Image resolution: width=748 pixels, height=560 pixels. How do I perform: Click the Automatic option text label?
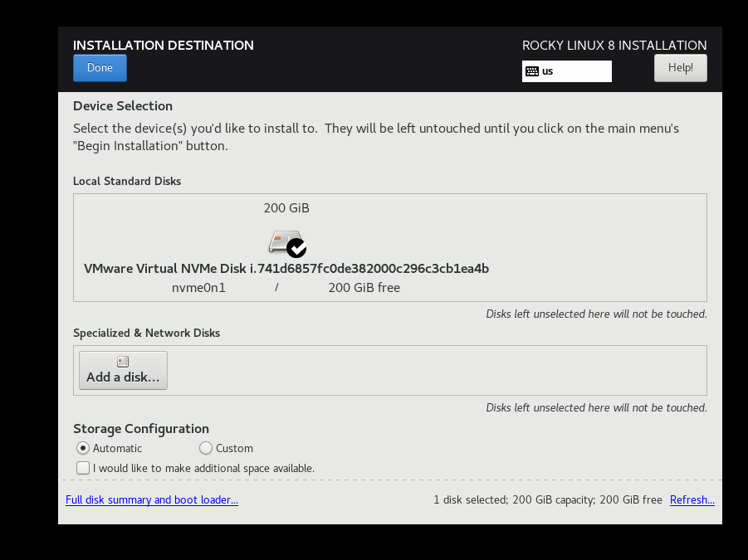coord(117,448)
